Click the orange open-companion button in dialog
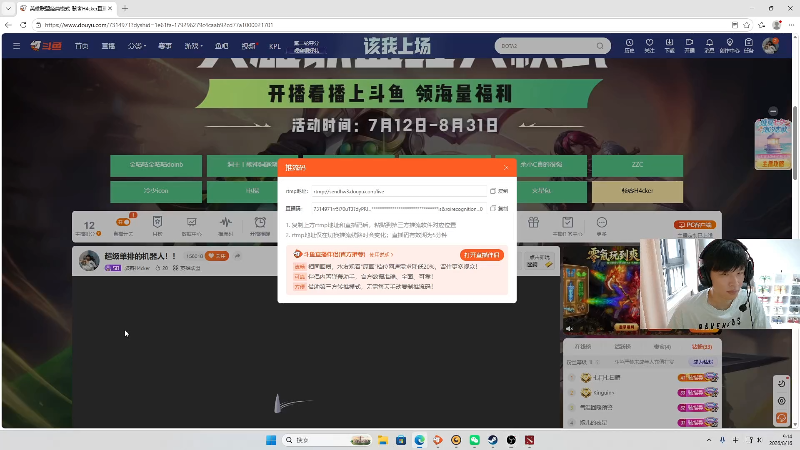Viewport: 800px width, 450px height. click(482, 255)
